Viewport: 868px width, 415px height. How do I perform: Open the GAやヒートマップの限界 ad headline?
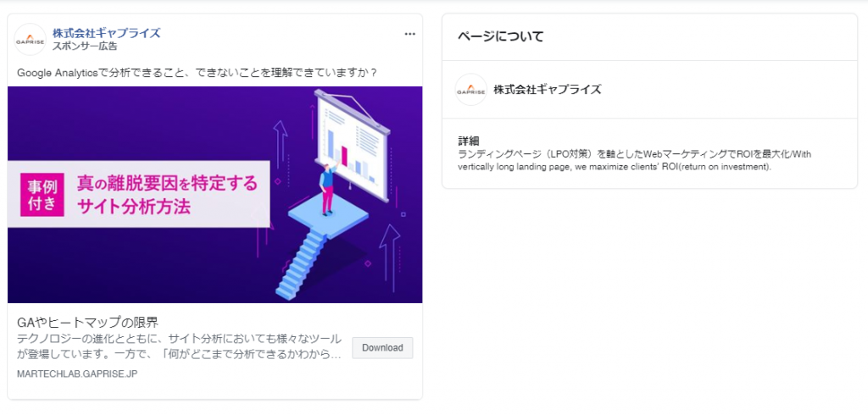click(x=88, y=323)
